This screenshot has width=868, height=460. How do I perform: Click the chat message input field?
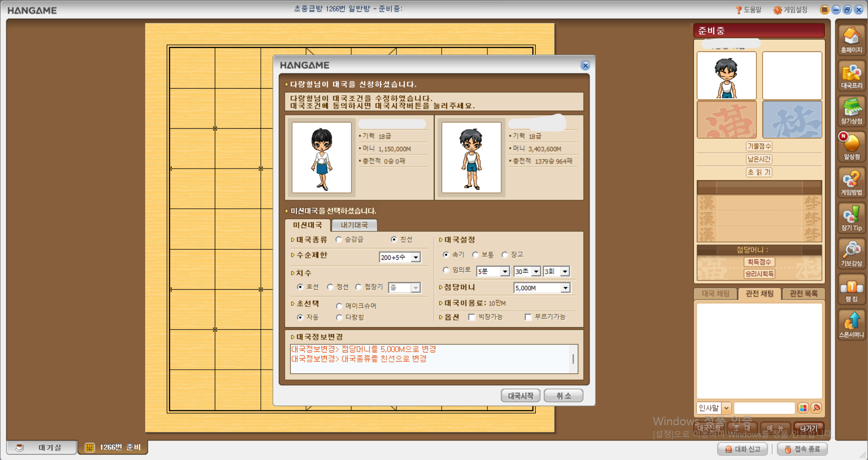[x=764, y=408]
